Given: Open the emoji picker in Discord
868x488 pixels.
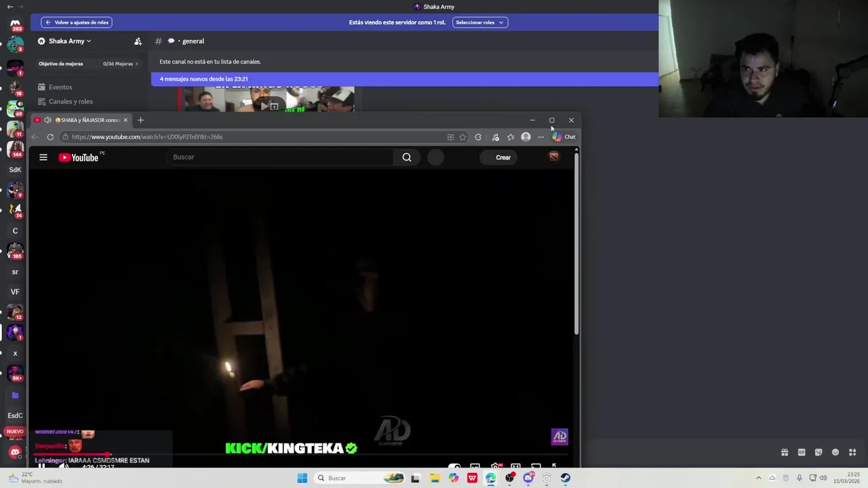Looking at the screenshot, I should (835, 452).
